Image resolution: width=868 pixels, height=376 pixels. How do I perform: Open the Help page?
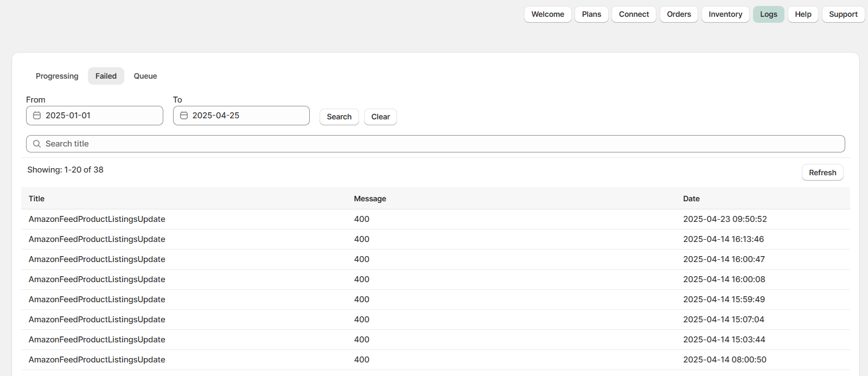803,14
